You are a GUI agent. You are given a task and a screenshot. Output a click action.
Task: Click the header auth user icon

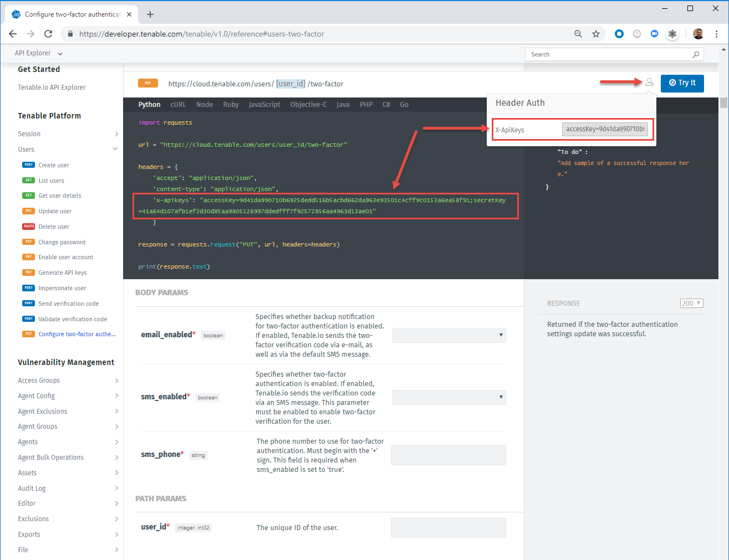click(649, 82)
